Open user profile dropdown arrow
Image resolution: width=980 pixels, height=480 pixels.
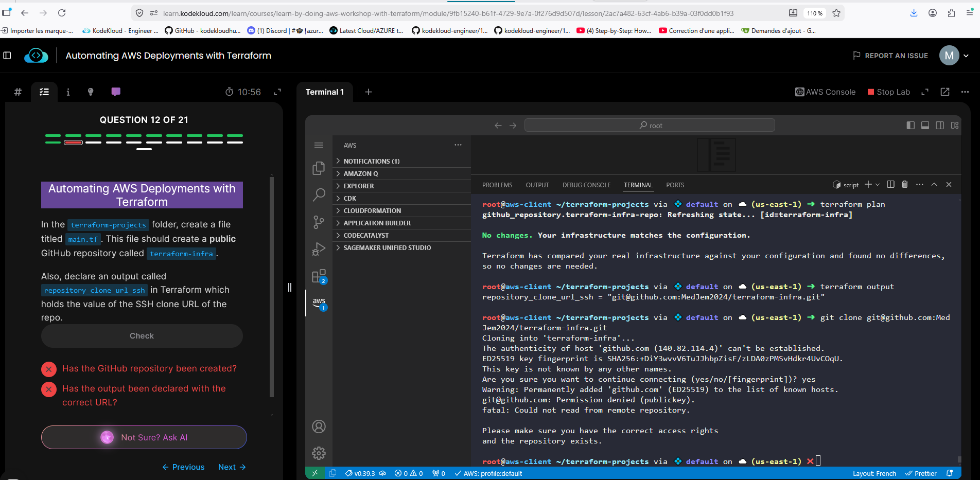point(966,56)
